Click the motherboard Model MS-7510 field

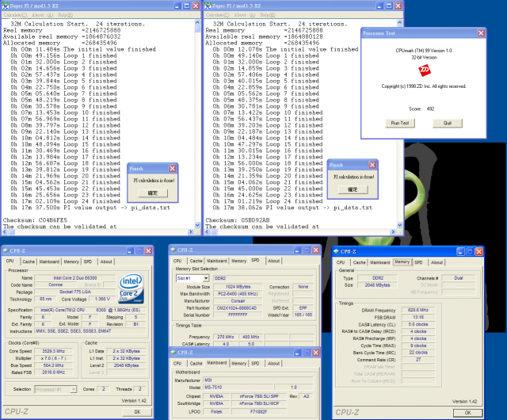(238, 388)
